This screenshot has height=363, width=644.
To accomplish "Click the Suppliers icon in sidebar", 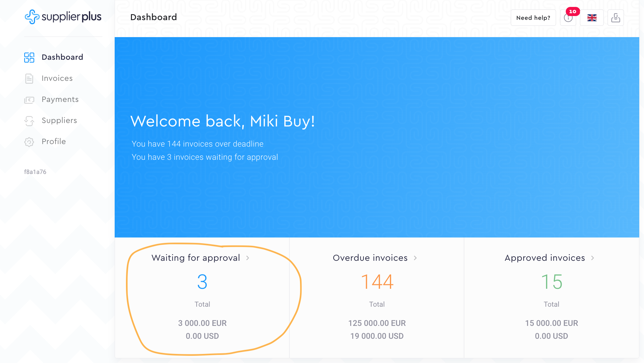I will [x=29, y=121].
